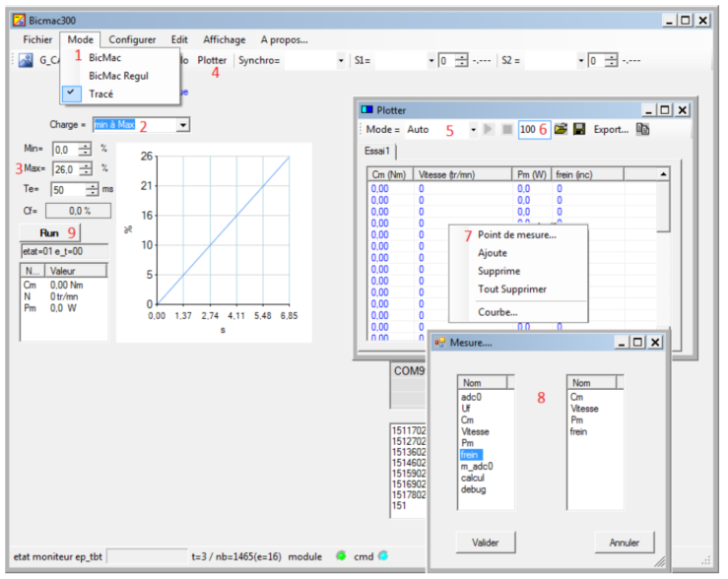The height and width of the screenshot is (579, 728).
Task: Start acquisition with Plotter play button
Action: pyautogui.click(x=488, y=129)
